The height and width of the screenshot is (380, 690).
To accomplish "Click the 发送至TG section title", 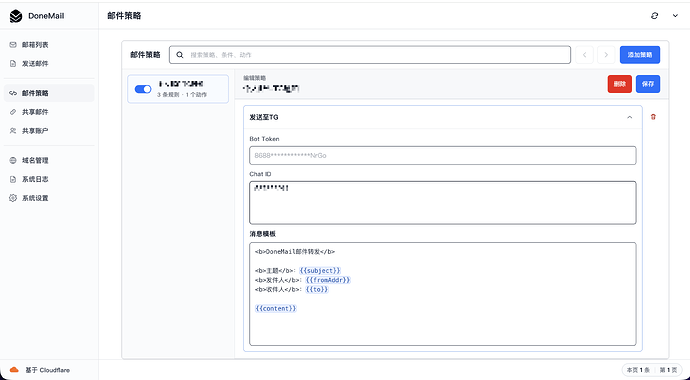I will (264, 117).
